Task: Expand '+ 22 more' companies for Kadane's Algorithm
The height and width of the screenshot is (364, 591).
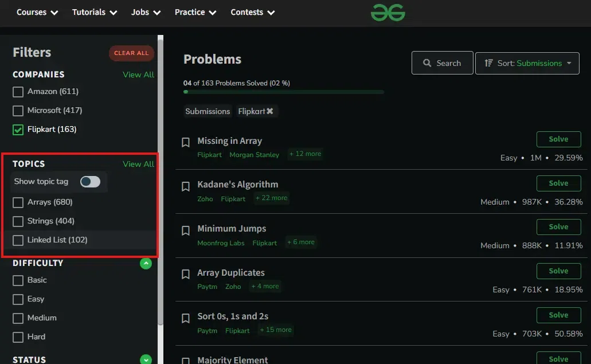Action: click(x=271, y=198)
